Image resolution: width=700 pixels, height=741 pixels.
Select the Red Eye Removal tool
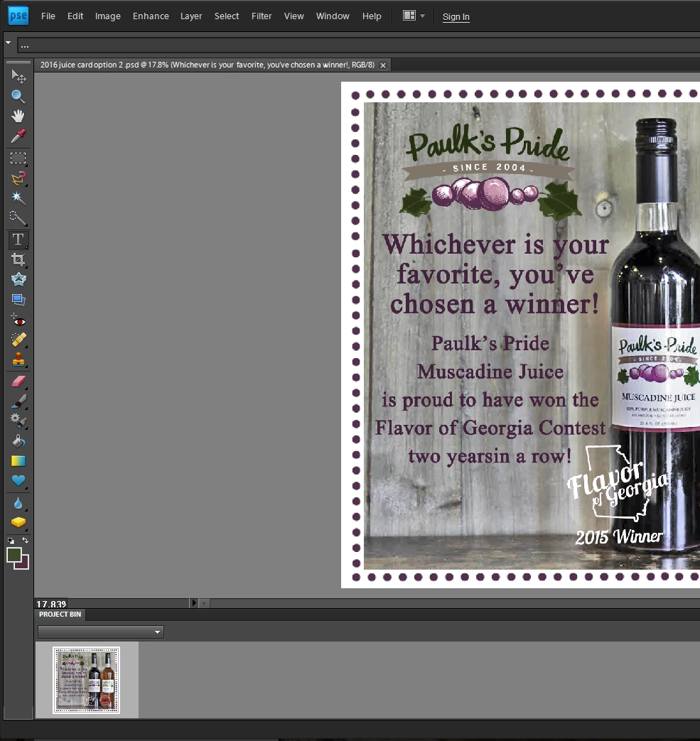click(x=18, y=320)
